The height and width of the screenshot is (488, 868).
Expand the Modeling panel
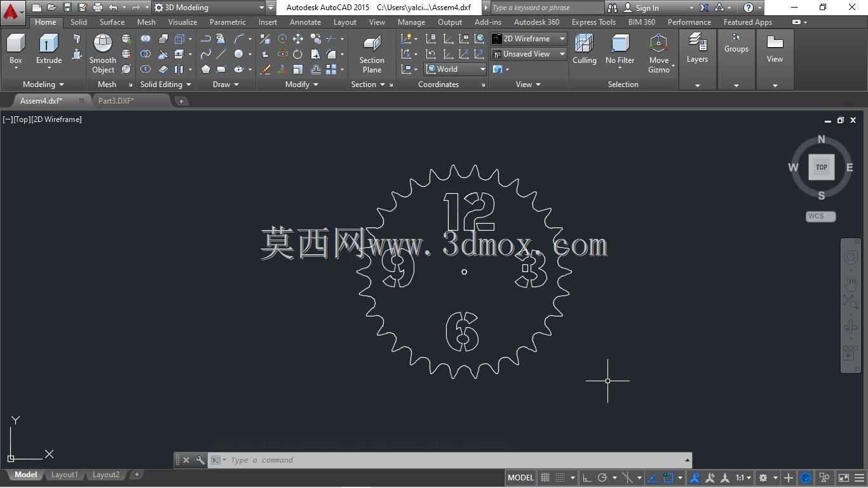click(43, 84)
